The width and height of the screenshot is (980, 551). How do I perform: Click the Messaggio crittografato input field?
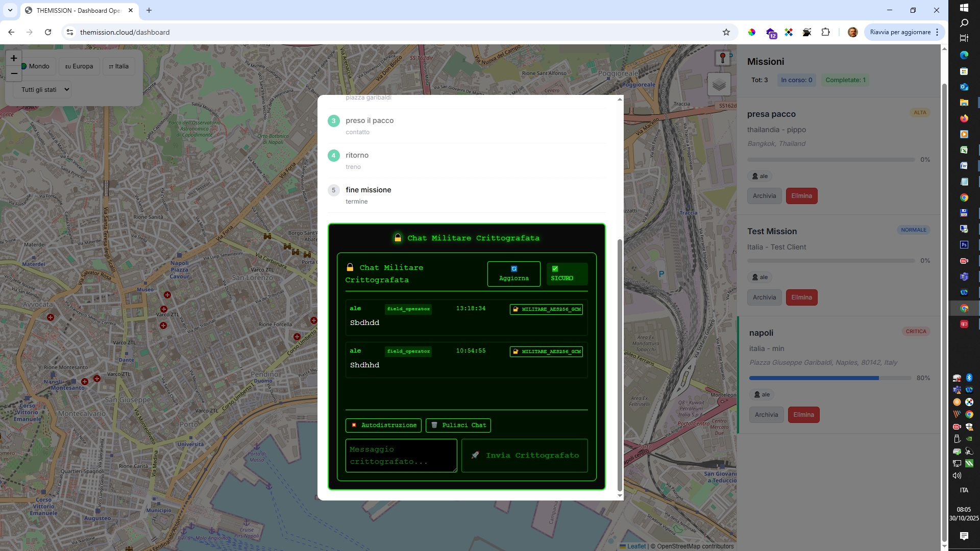point(401,456)
